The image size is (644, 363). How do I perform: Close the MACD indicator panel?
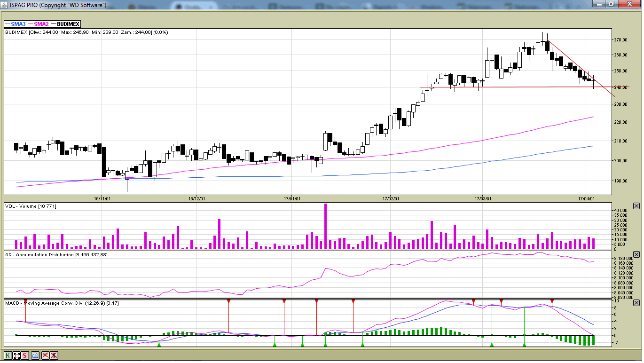coord(636,303)
